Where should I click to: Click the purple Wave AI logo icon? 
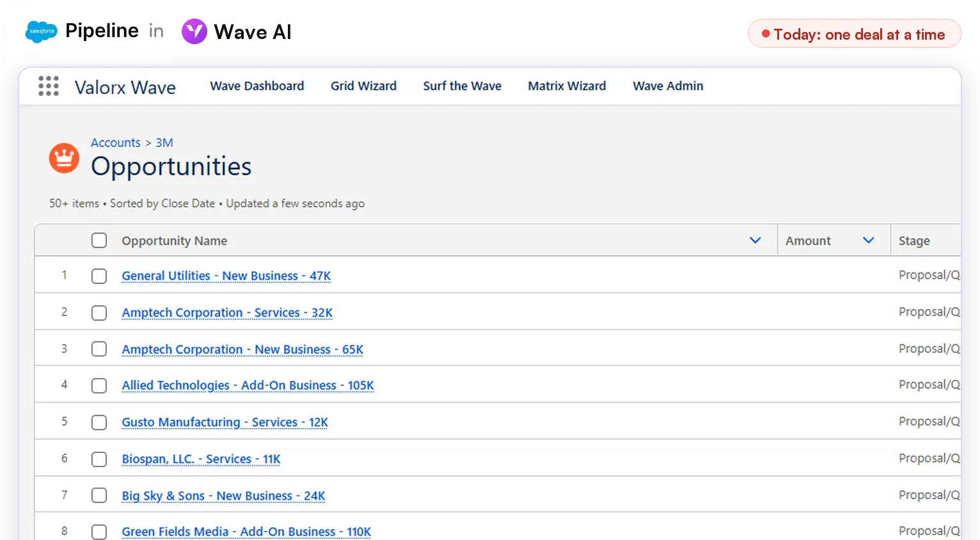tap(194, 31)
